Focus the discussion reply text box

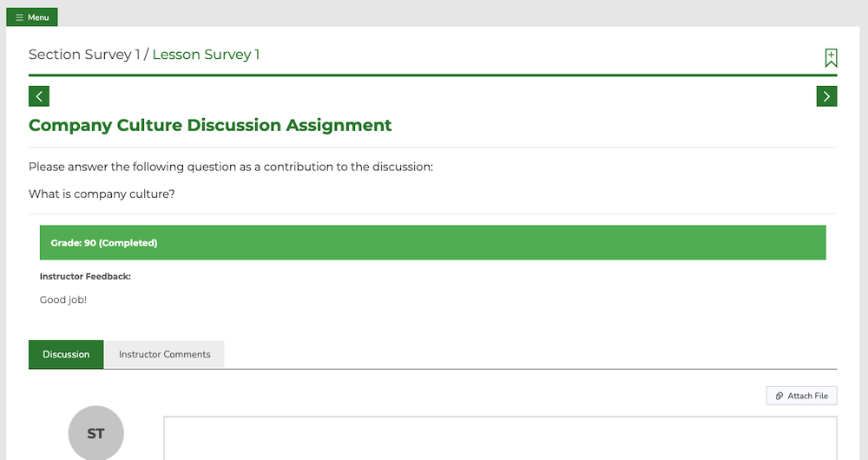[501, 438]
